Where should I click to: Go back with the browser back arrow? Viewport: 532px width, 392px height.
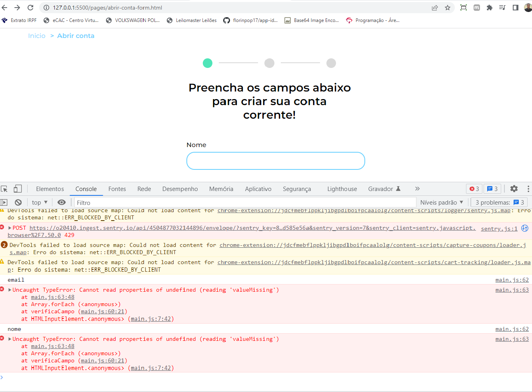[x=5, y=8]
